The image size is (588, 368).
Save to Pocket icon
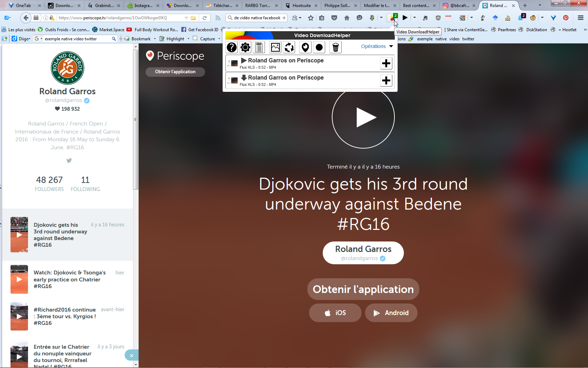click(x=334, y=18)
